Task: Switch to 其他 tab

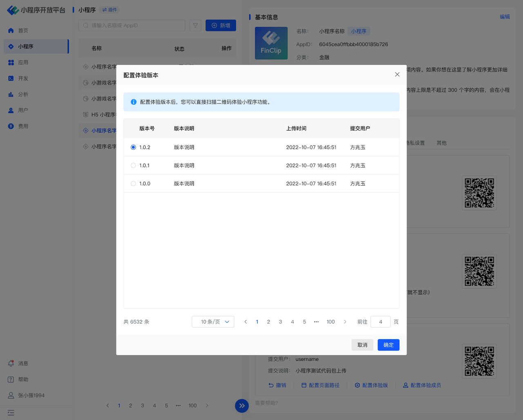Action: 441,143
